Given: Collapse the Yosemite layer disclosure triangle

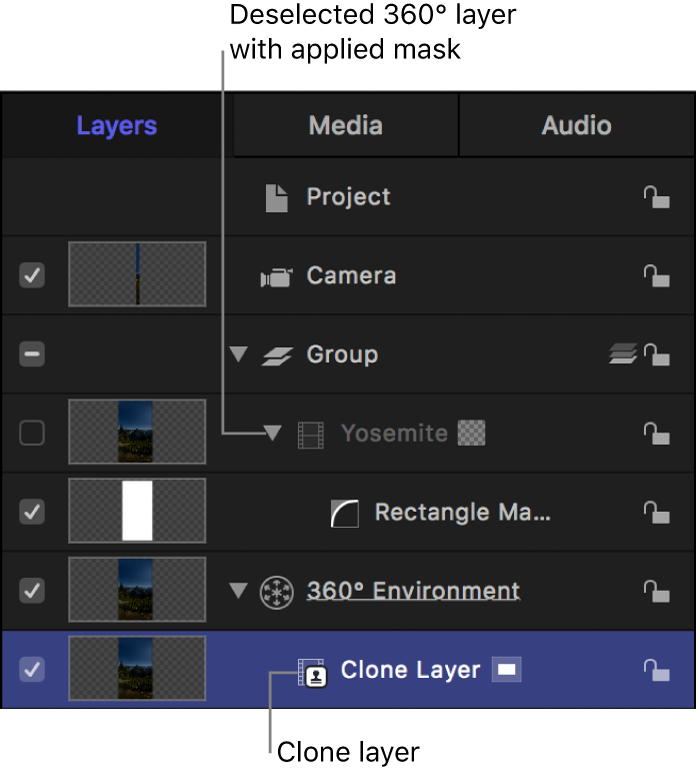Looking at the screenshot, I should click(x=273, y=433).
